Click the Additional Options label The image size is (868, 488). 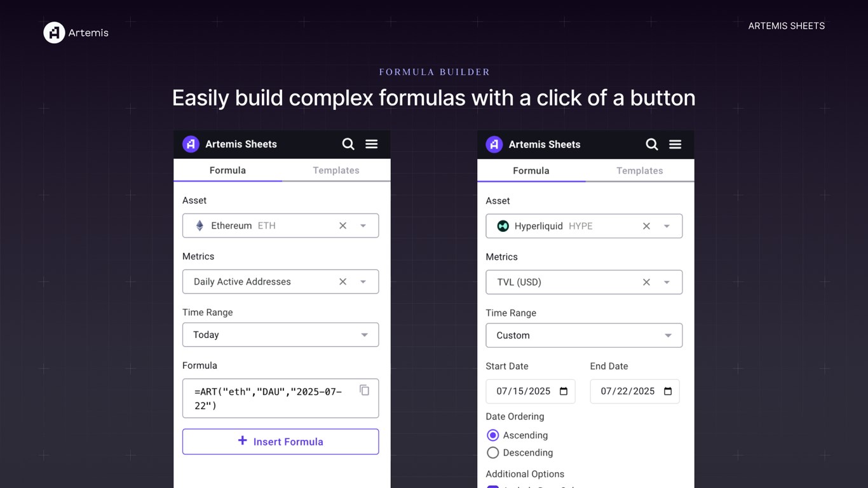click(x=525, y=474)
